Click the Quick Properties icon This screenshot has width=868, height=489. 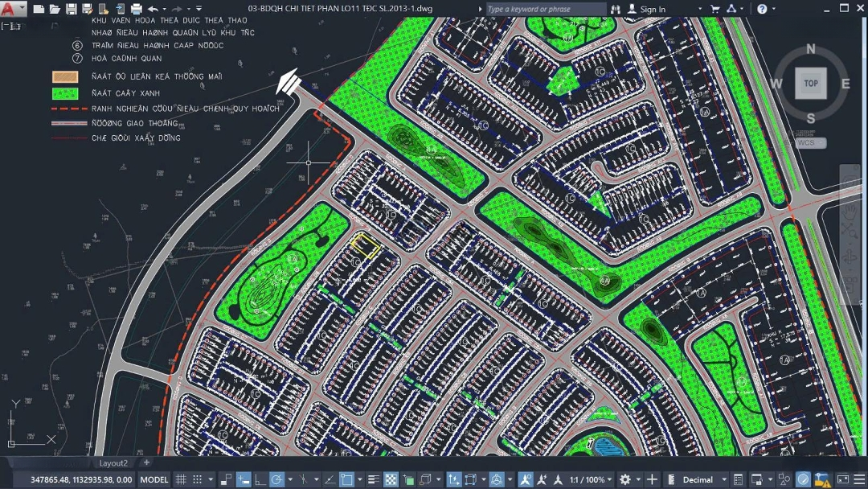739,479
